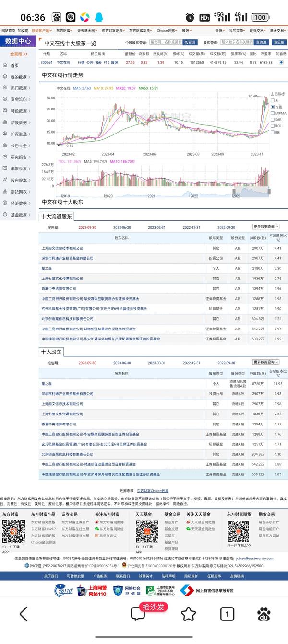Open 更多数据查询 dropdown in 十大股东 section
The width and height of the screenshot is (288, 644).
tap(266, 362)
